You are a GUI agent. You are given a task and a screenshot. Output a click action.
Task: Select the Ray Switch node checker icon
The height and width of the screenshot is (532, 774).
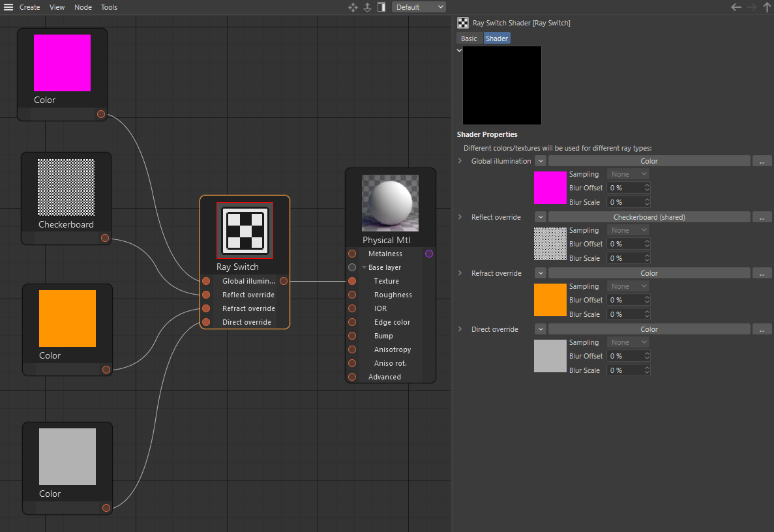(x=245, y=230)
